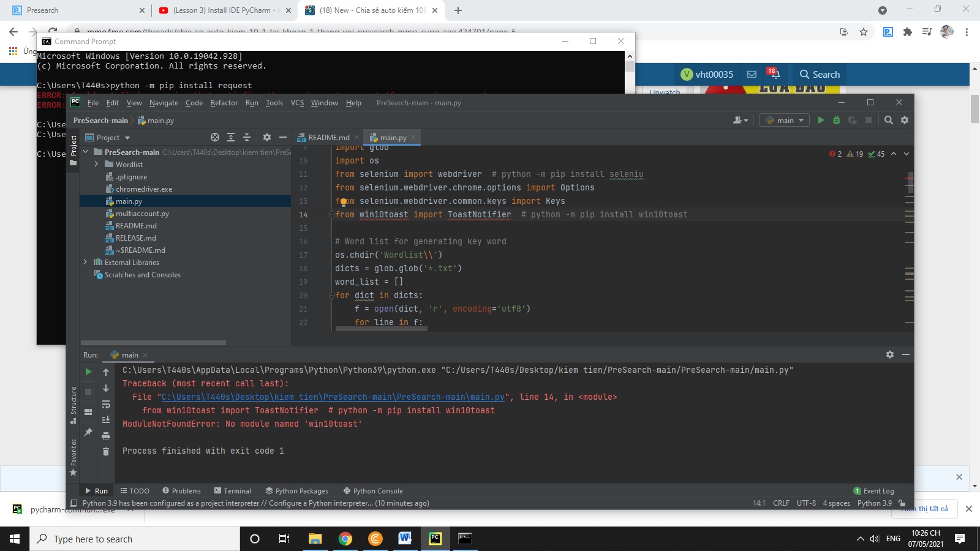Toggle scroll to end in Run console
The image size is (980, 551).
click(x=106, y=420)
